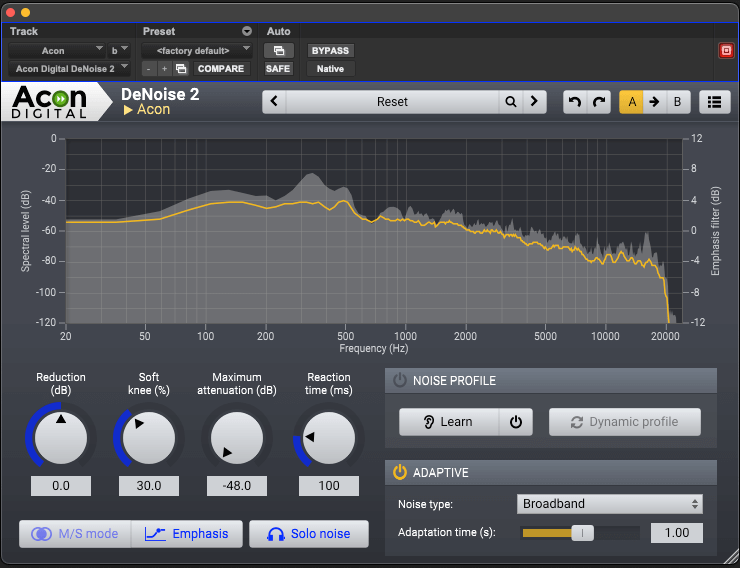
Task: Open the plugin menu list icon
Action: tap(714, 101)
